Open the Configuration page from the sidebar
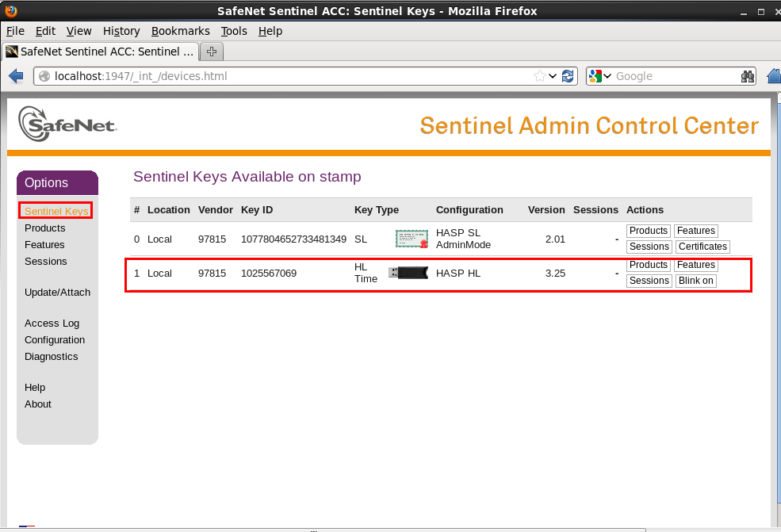This screenshot has width=781, height=532. pyautogui.click(x=55, y=339)
